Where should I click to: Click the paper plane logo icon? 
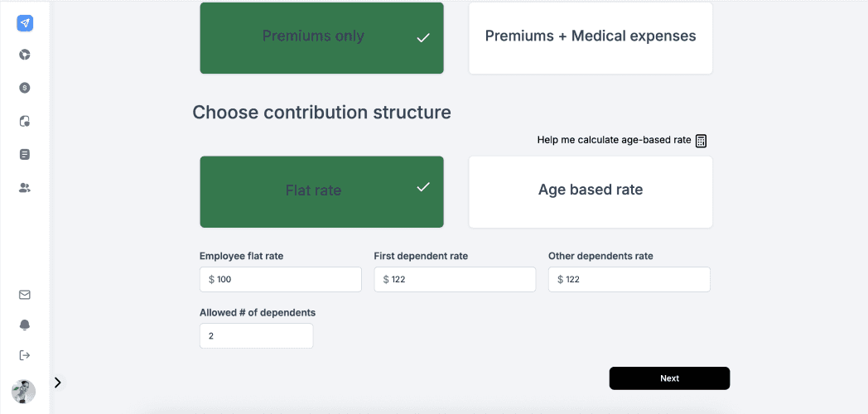(x=25, y=23)
